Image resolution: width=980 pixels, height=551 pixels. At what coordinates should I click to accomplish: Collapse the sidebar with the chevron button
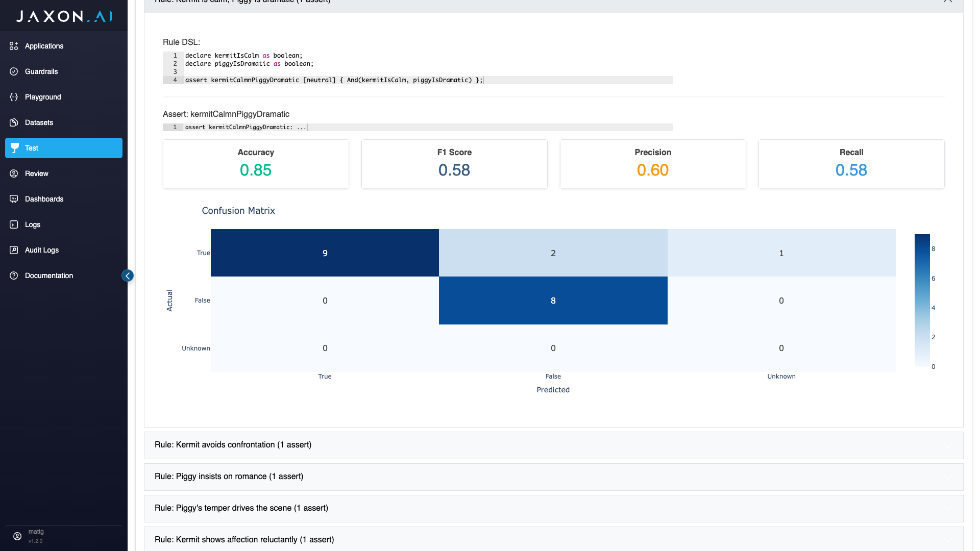click(128, 275)
